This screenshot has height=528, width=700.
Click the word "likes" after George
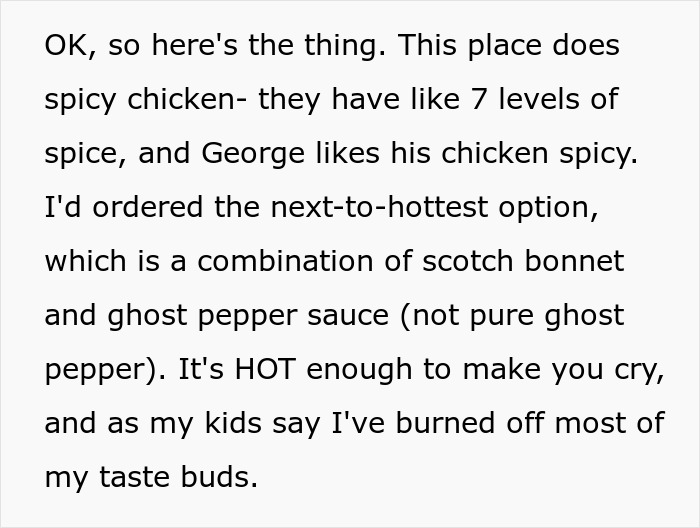pos(339,154)
